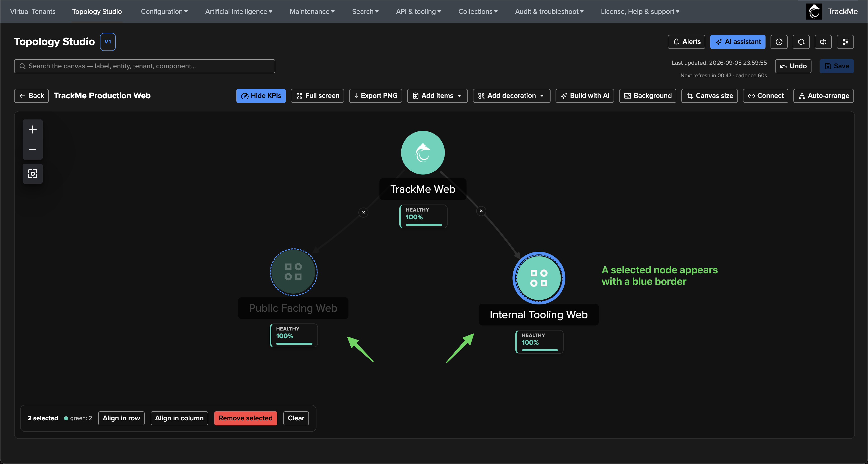868x464 pixels.
Task: Open License, Help & support menu
Action: (x=640, y=12)
